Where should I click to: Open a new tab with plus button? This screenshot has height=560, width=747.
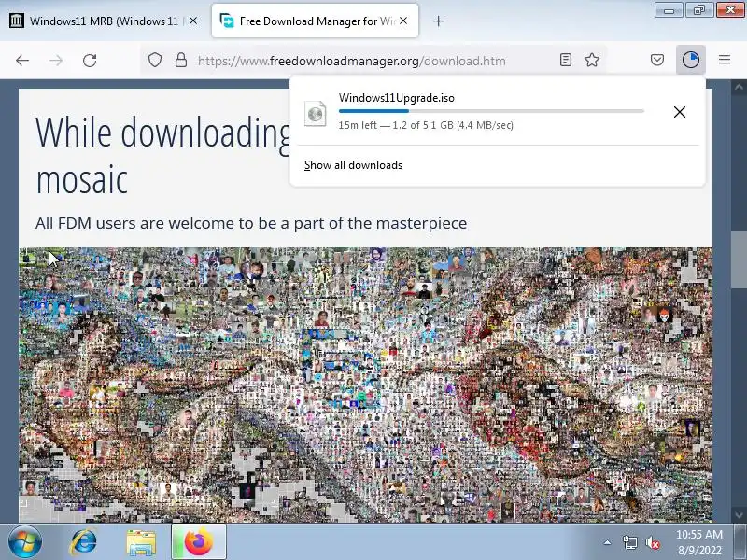tap(438, 21)
